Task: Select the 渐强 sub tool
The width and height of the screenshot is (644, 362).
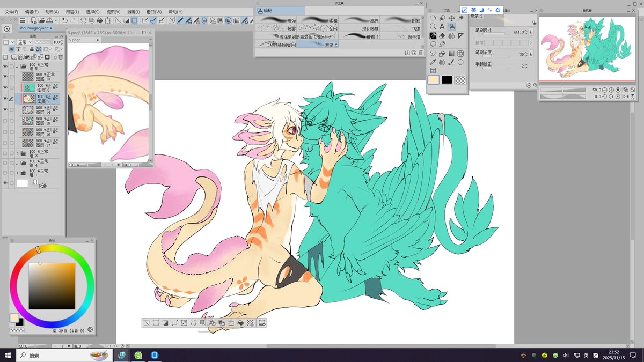Action: click(276, 19)
